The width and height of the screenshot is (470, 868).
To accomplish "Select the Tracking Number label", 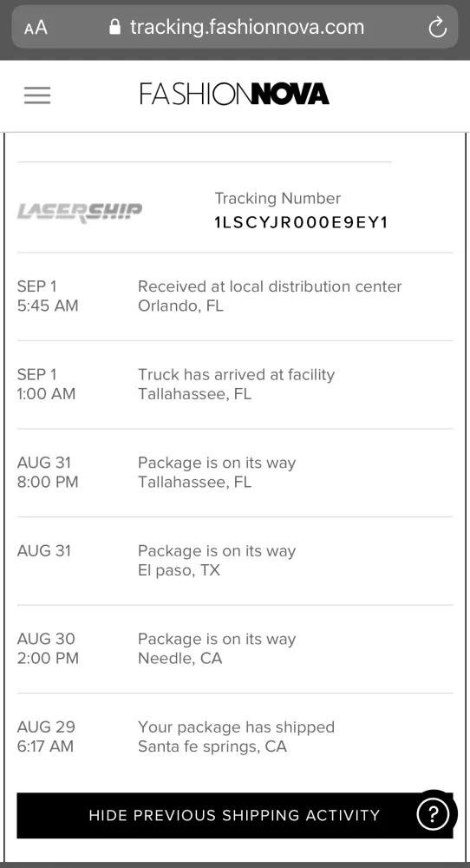I will pos(277,198).
